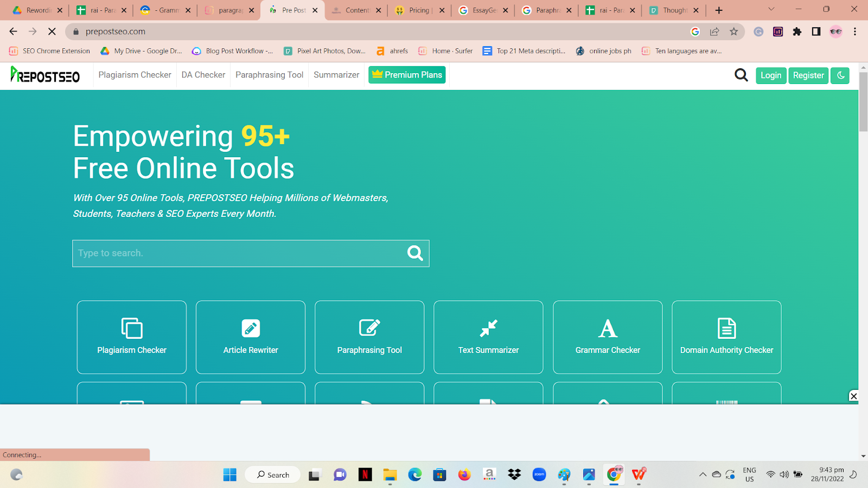Bookmark this page with the star icon
The height and width of the screenshot is (488, 868).
tap(733, 31)
